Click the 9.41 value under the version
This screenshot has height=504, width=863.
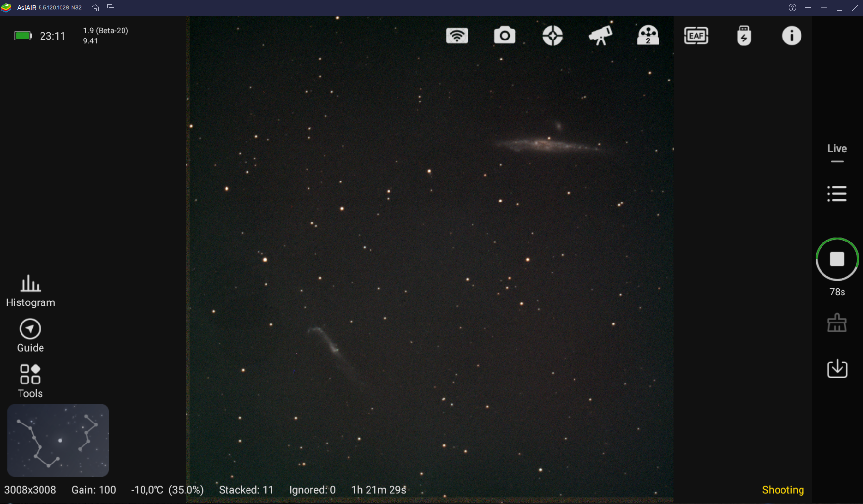click(x=90, y=41)
